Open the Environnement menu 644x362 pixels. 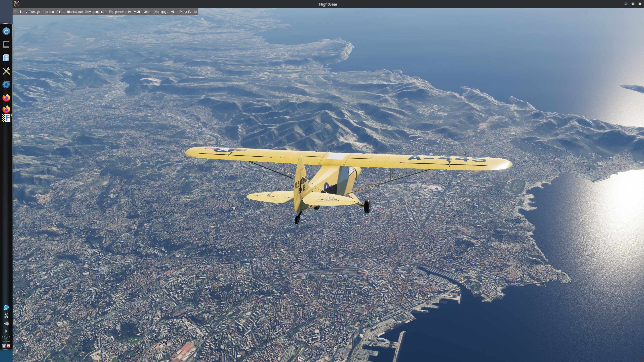pos(96,12)
